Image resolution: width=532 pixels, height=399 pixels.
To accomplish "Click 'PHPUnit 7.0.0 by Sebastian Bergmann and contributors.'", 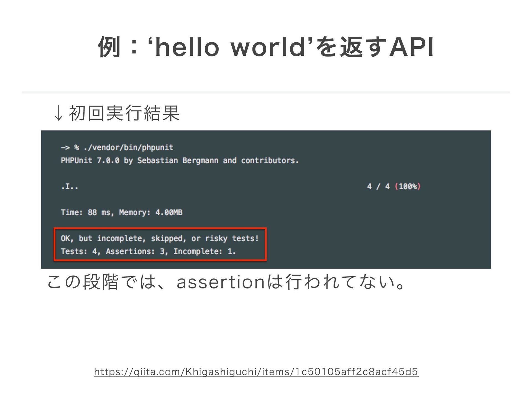I will click(x=180, y=160).
